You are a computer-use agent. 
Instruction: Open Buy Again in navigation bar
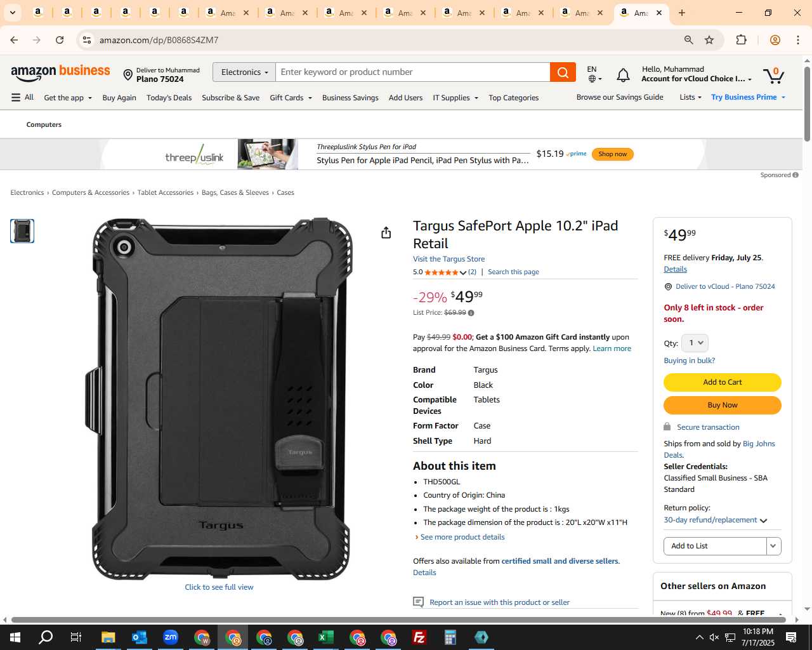click(x=119, y=98)
